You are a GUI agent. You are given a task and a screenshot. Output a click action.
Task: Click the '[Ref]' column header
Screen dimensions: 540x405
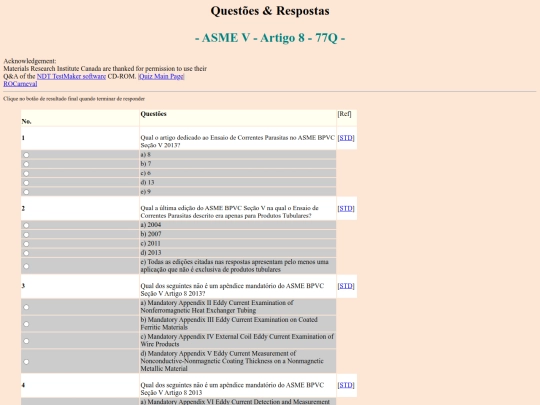344,114
